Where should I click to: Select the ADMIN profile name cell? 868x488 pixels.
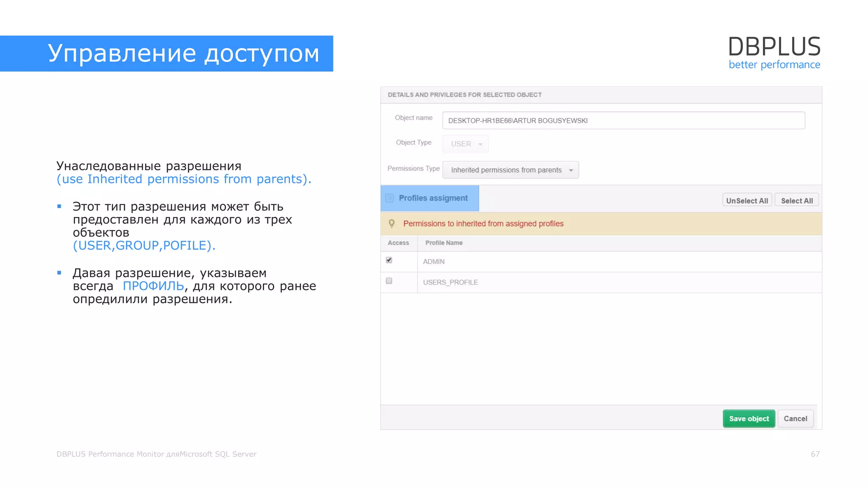(620, 262)
